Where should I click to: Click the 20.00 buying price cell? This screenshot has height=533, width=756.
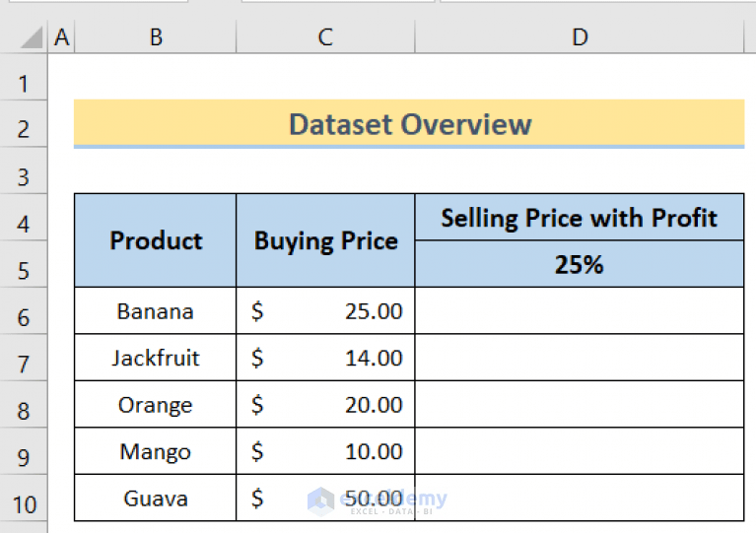point(325,404)
